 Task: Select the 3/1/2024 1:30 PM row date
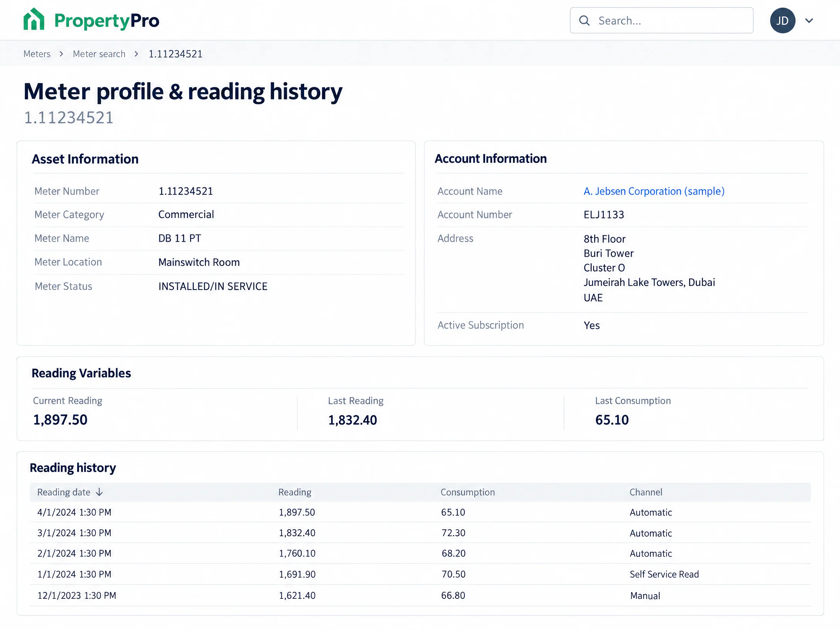(x=74, y=533)
